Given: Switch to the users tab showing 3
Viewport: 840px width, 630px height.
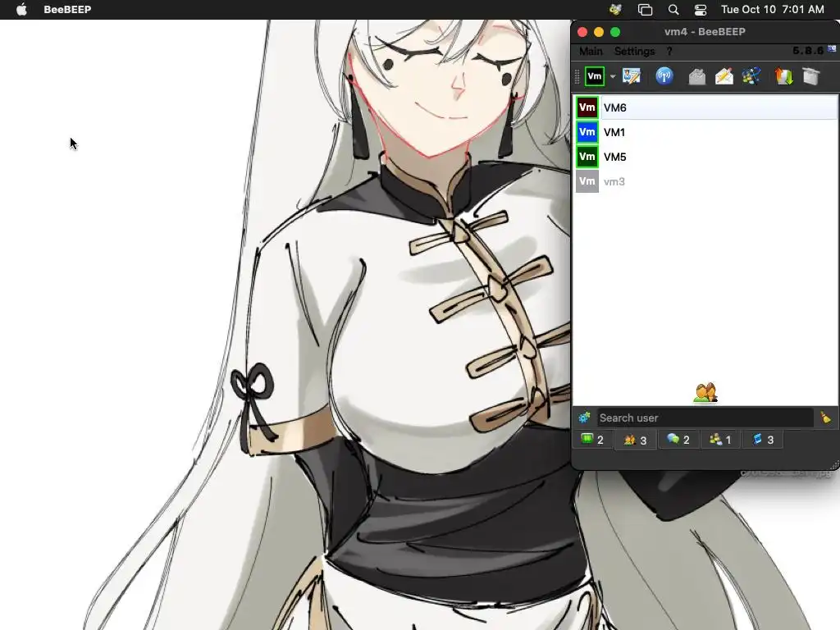Looking at the screenshot, I should tap(636, 440).
